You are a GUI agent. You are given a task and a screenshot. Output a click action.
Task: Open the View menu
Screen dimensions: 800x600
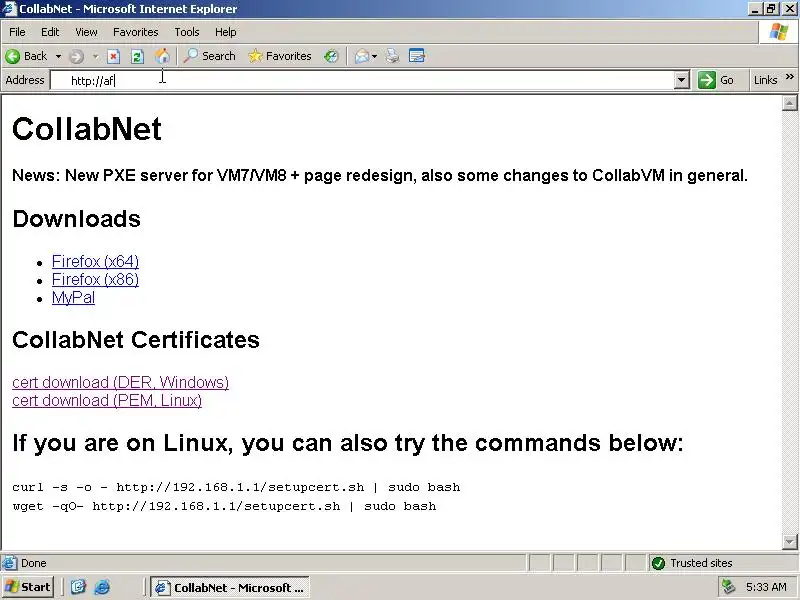[86, 32]
